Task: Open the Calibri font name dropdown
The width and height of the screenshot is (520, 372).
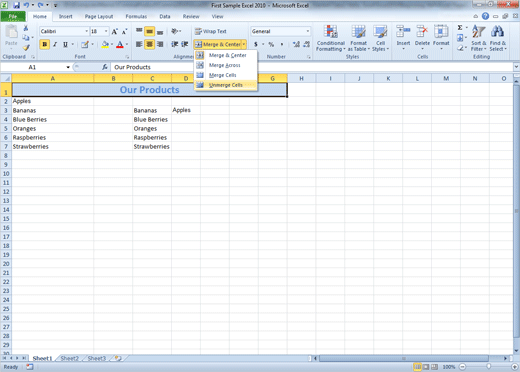Action: pos(86,31)
